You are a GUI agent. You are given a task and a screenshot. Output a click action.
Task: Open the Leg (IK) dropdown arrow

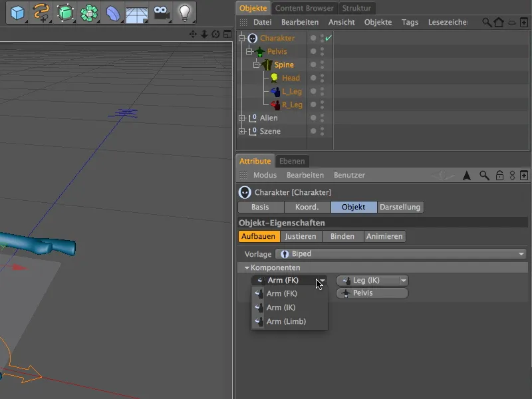[x=404, y=281]
